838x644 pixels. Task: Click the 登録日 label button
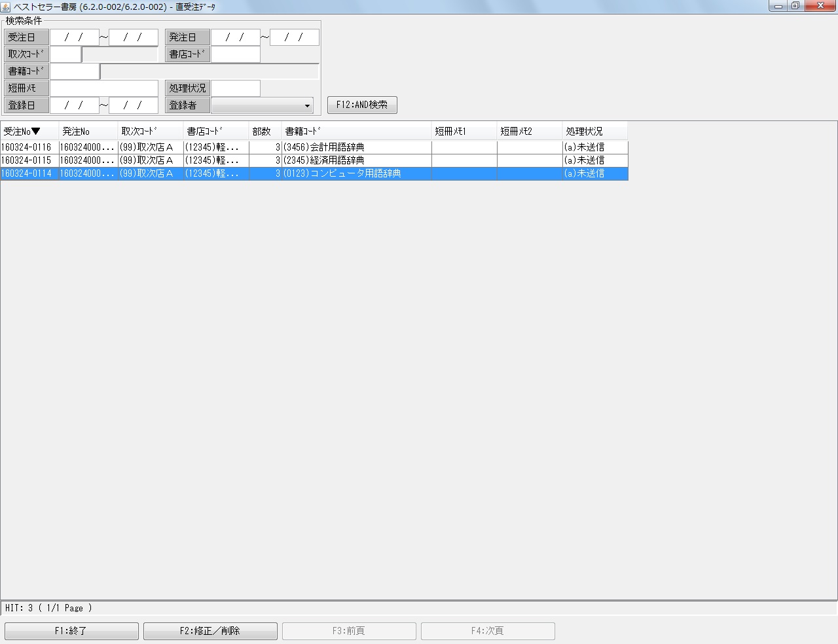click(x=26, y=105)
